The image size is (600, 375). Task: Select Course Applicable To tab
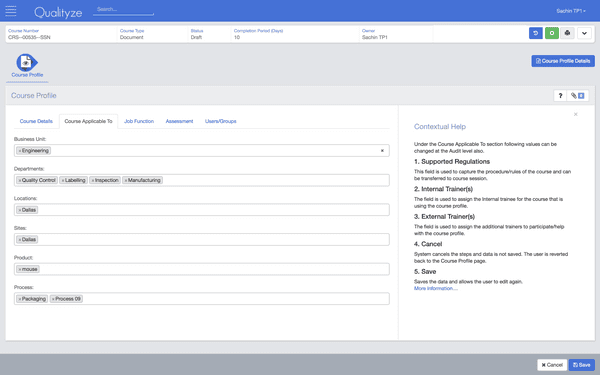(88, 121)
